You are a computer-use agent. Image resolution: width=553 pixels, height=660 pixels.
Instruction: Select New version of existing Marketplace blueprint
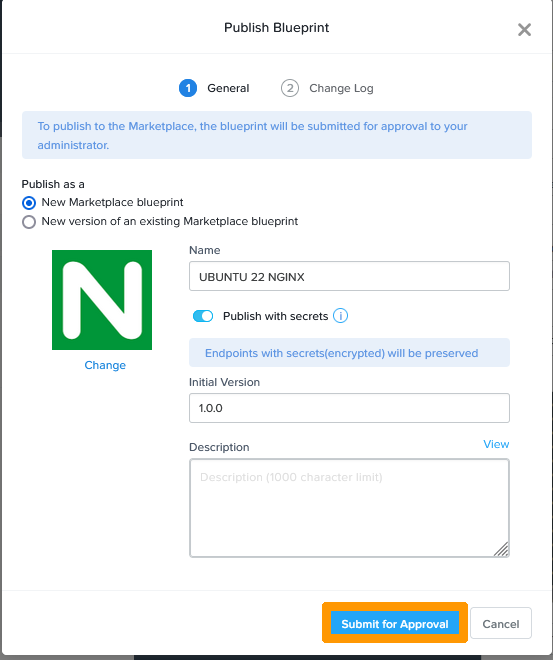[x=29, y=222]
